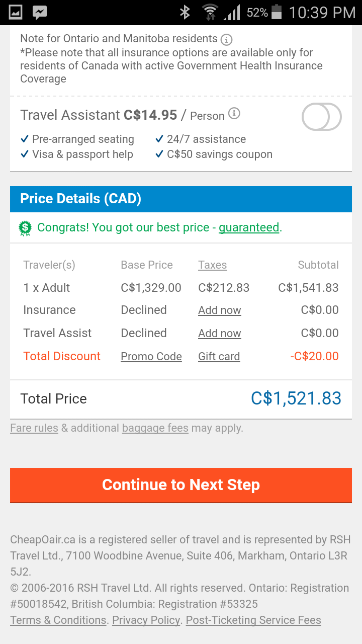Tap the Bluetooth icon in status bar
The width and height of the screenshot is (362, 644).
pyautogui.click(x=185, y=13)
